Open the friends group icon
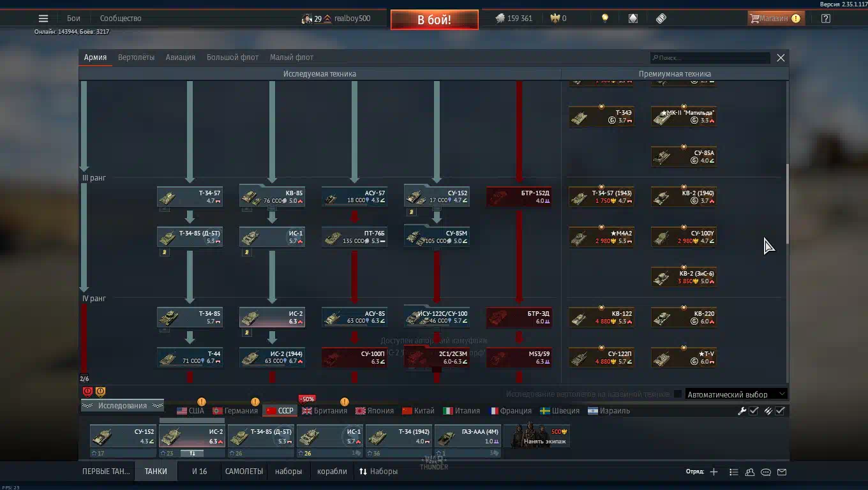 pos(750,472)
